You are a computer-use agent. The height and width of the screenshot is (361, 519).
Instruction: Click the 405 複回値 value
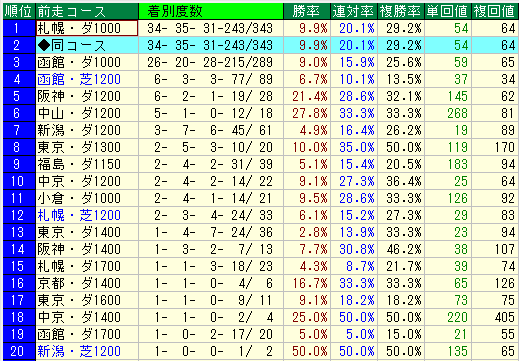[505, 317]
